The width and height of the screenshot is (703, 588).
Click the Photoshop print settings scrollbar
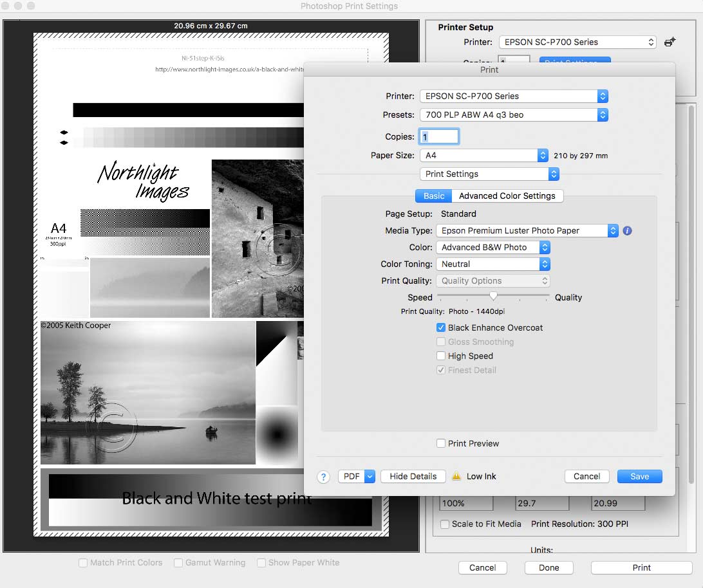tap(691, 295)
